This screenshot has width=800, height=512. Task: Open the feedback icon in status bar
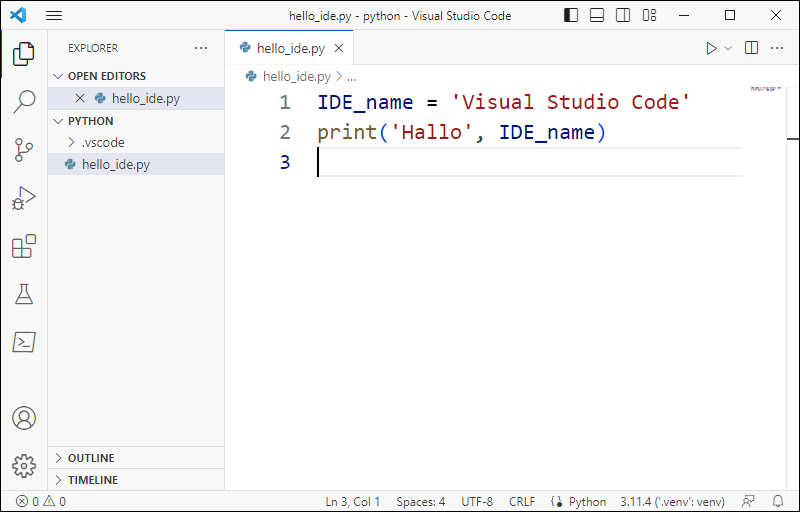(748, 502)
